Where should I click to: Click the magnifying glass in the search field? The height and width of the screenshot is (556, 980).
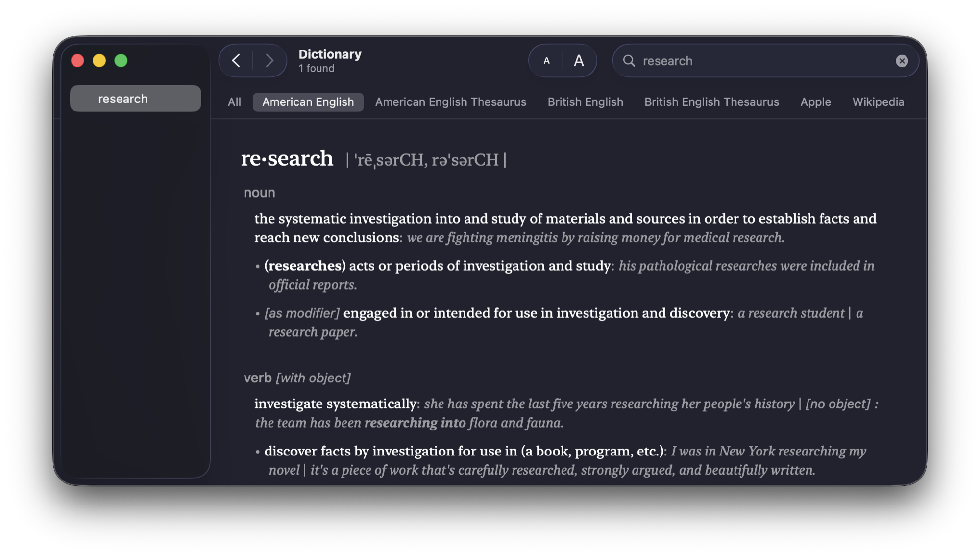tap(629, 61)
